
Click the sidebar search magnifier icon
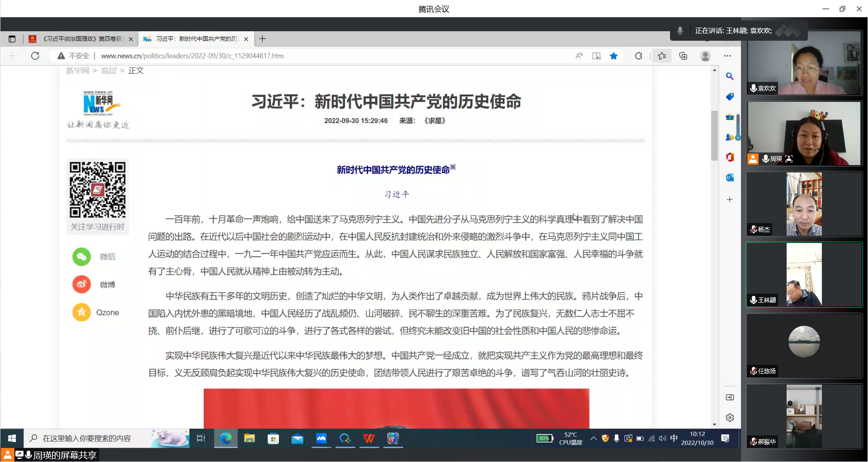pos(730,76)
